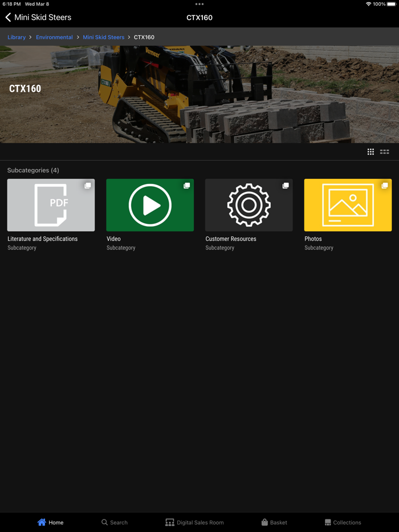Open the Mini Skid Steers breadcrumb link
Image resolution: width=399 pixels, height=532 pixels.
pos(104,38)
